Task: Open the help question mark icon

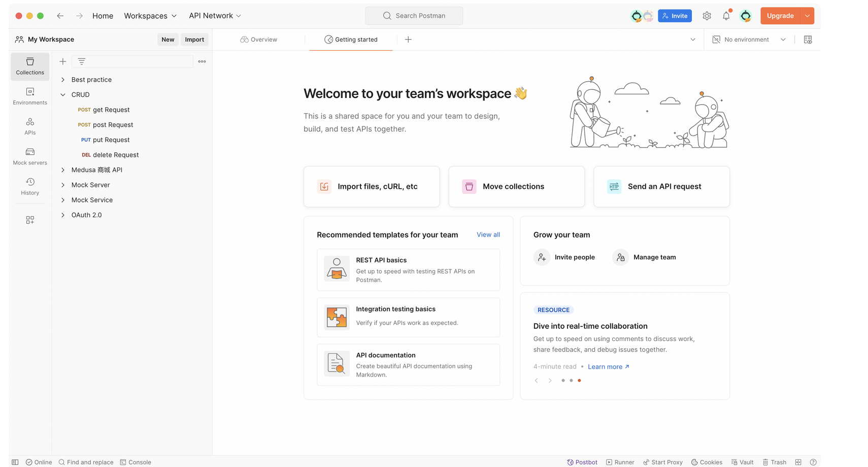Action: coord(813,462)
